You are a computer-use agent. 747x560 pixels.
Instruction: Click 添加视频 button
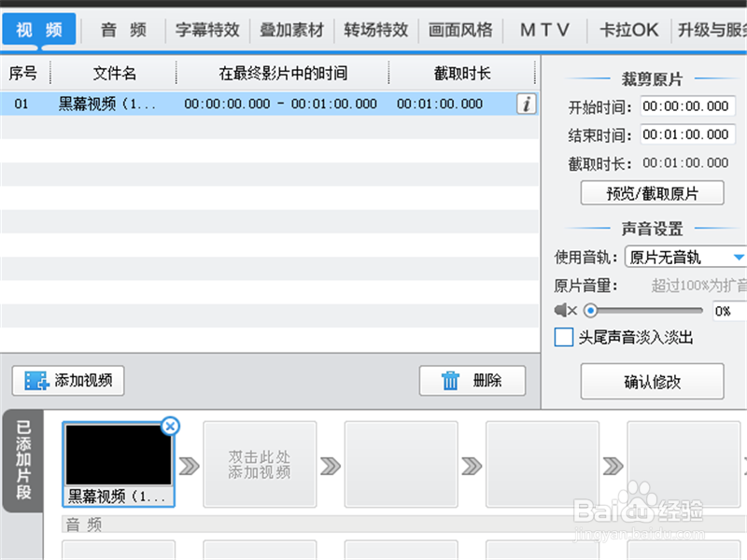pos(68,381)
